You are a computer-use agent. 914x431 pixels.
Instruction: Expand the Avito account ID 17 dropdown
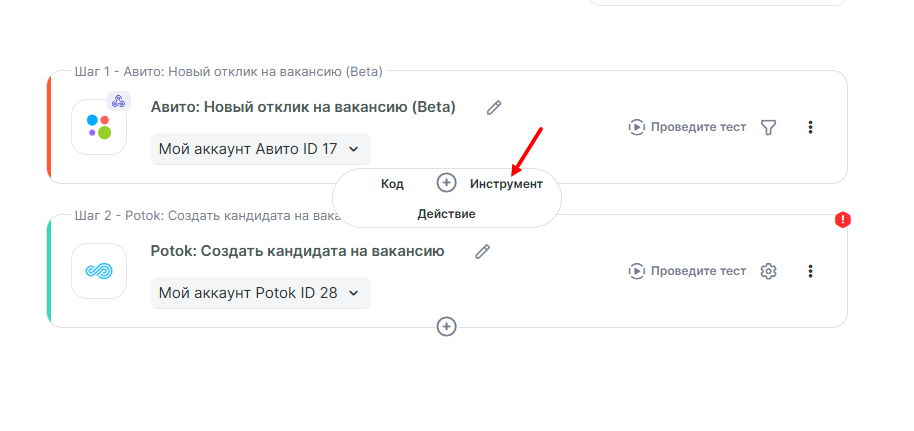tap(261, 149)
